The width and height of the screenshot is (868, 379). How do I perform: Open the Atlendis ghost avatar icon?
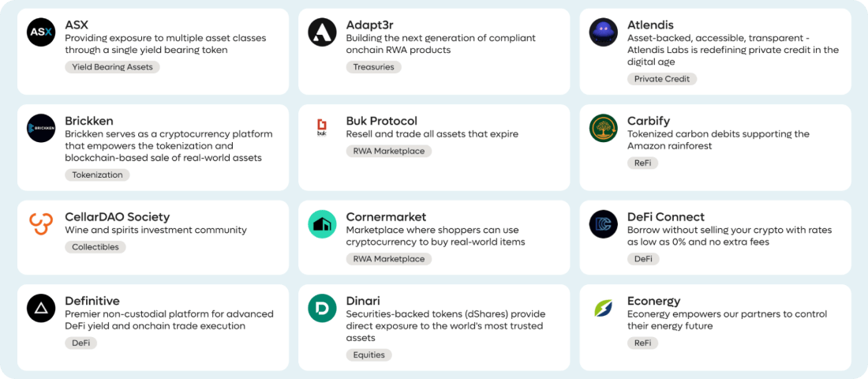[604, 32]
